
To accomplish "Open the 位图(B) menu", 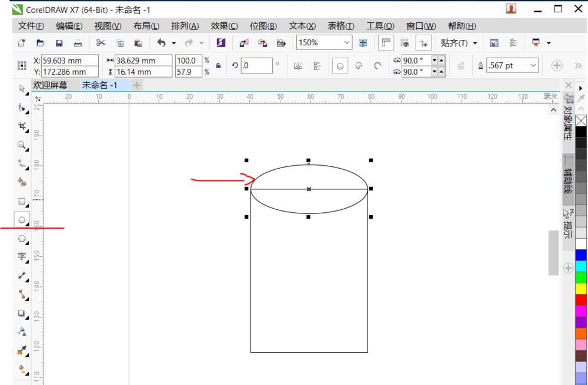I will pyautogui.click(x=263, y=26).
